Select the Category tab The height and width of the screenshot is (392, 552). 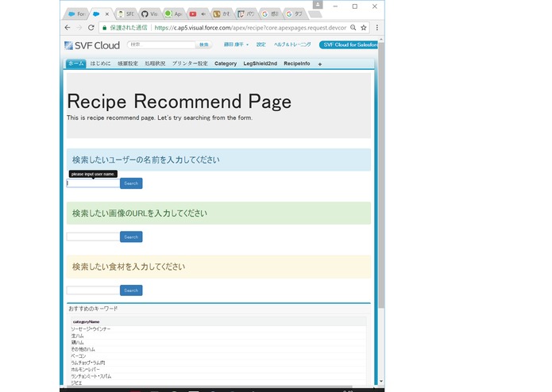[226, 63]
